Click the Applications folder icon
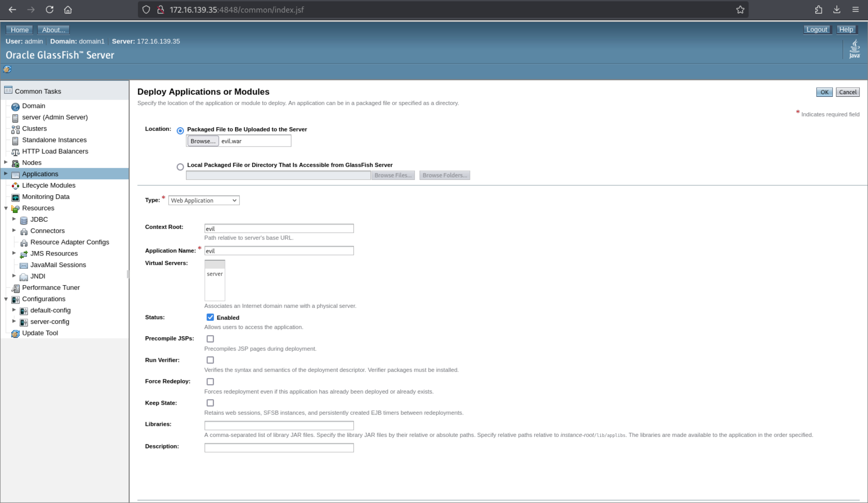 15,175
